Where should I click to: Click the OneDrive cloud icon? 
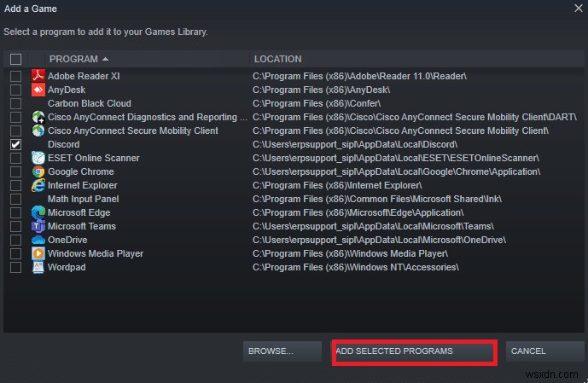coord(38,240)
